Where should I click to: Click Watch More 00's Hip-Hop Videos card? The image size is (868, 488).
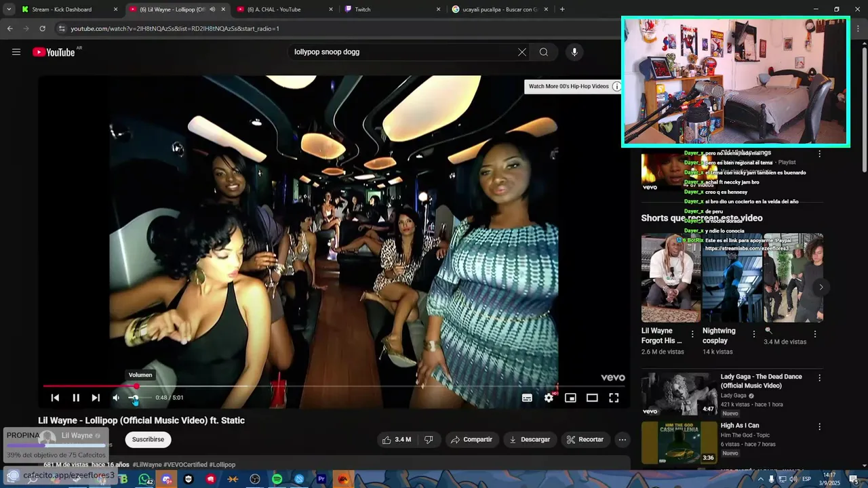[x=568, y=87]
